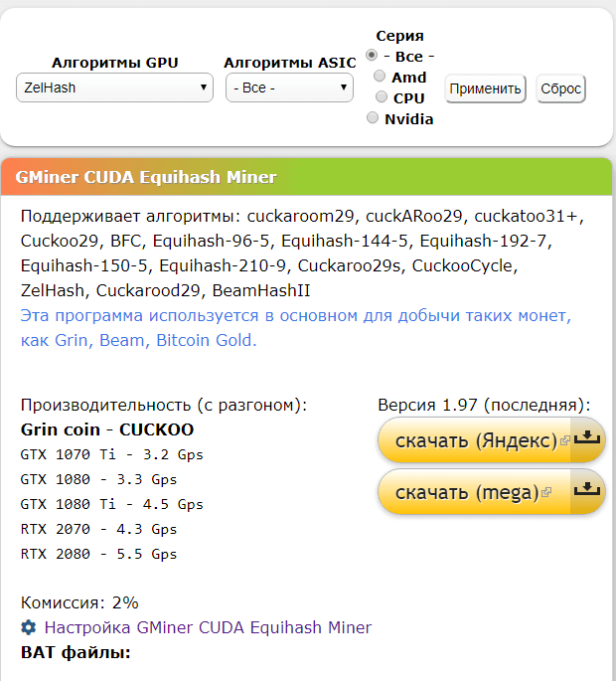Click external link icon next to Яндекс
This screenshot has width=616, height=681.
click(564, 440)
